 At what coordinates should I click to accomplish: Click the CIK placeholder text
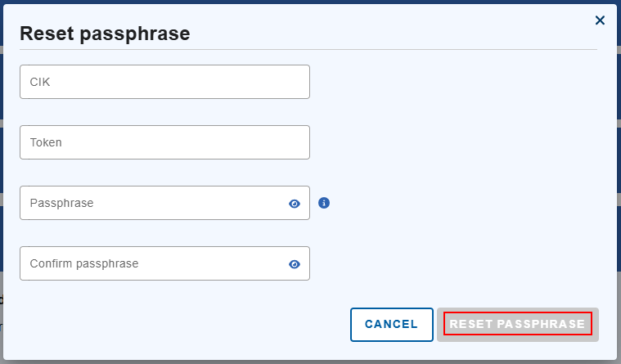(41, 82)
